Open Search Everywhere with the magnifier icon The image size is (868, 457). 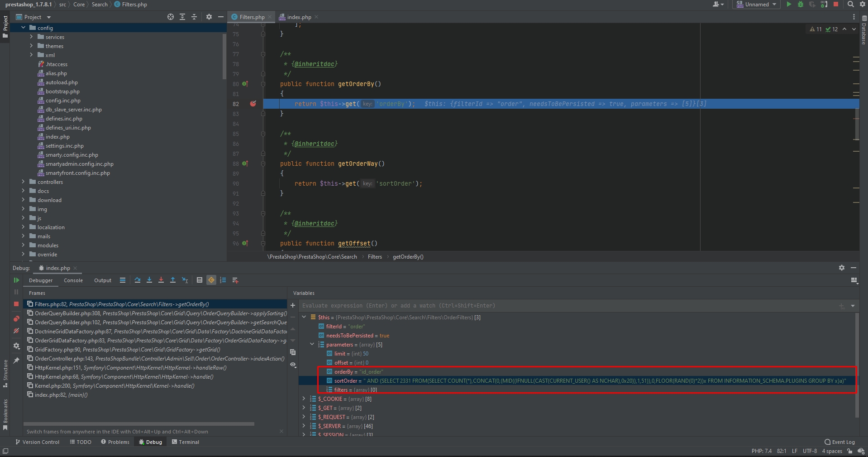coord(851,4)
